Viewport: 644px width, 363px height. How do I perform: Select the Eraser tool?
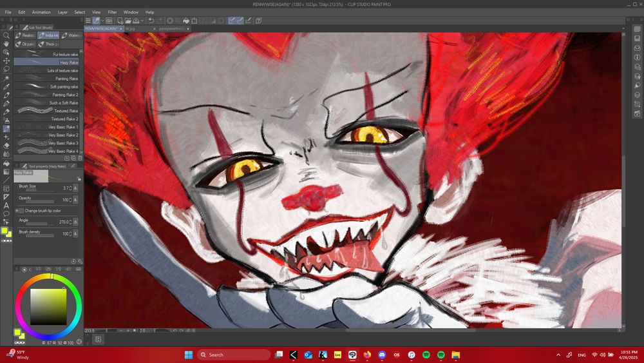click(x=6, y=146)
